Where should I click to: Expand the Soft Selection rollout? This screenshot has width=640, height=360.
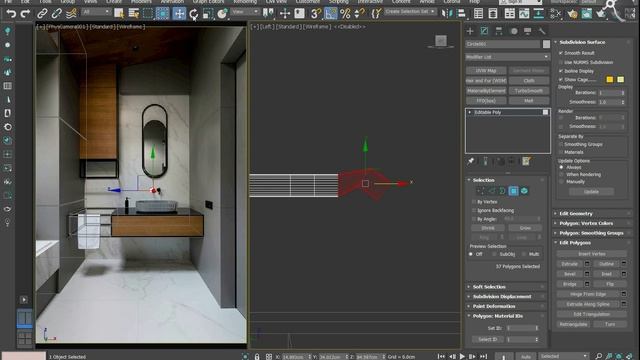pos(489,287)
